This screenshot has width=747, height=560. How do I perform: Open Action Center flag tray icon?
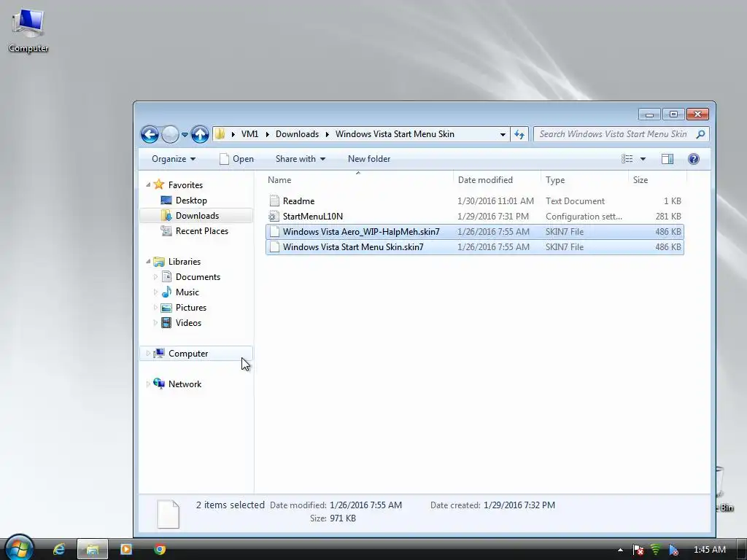tap(638, 550)
